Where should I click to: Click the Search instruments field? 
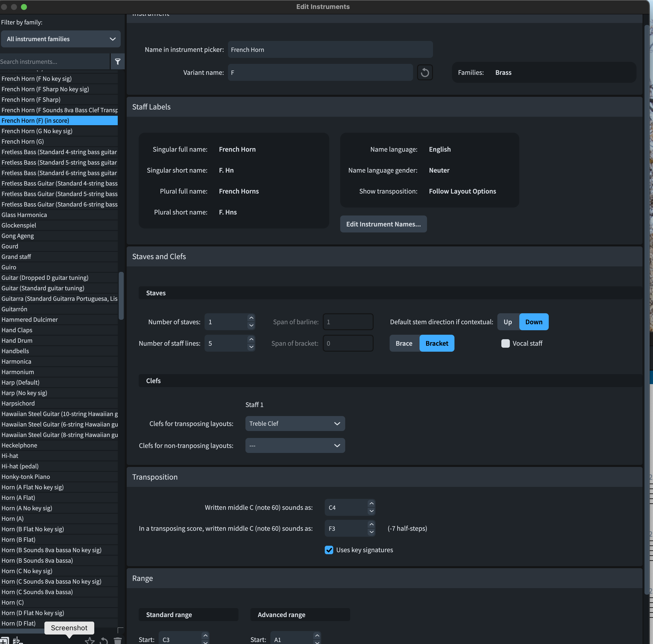click(x=54, y=62)
